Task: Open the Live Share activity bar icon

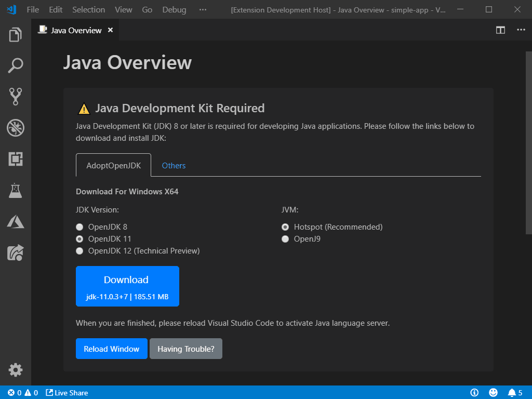Action: tap(16, 252)
